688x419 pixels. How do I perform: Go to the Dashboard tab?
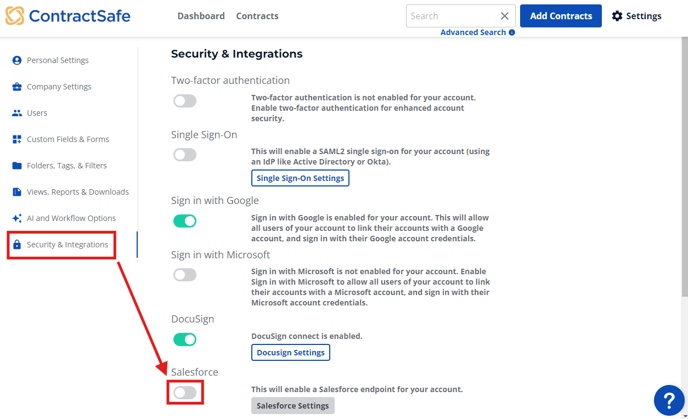coord(201,16)
